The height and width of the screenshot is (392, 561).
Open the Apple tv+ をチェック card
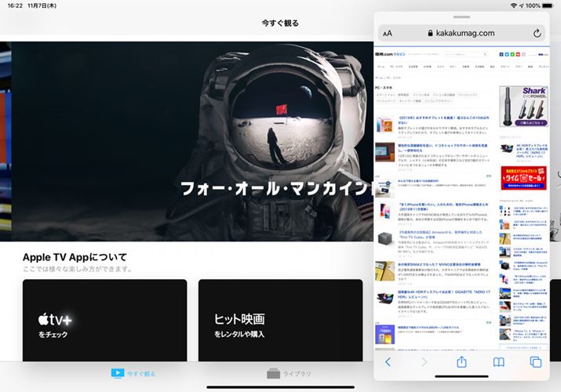(104, 321)
